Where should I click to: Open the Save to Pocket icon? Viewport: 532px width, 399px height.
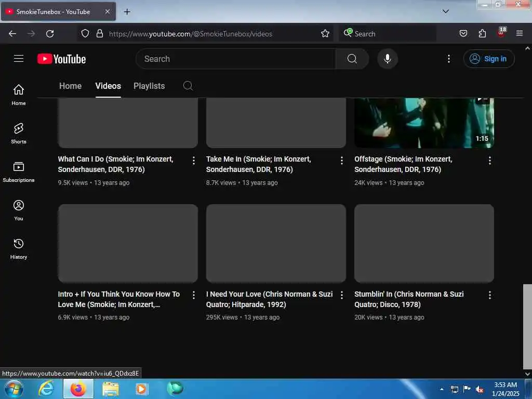(463, 33)
